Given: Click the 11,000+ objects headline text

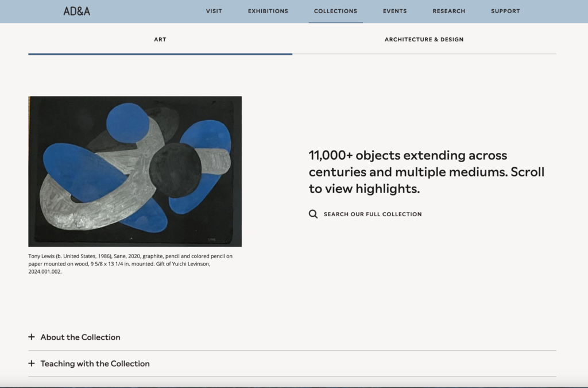Looking at the screenshot, I should point(426,171).
